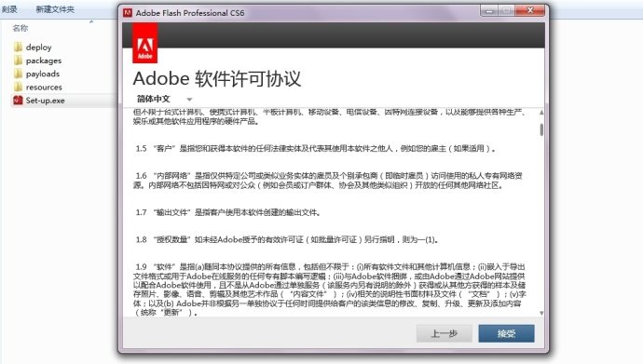Sort by the 名称 column header in Explorer
The image size is (643, 364).
(x=21, y=28)
